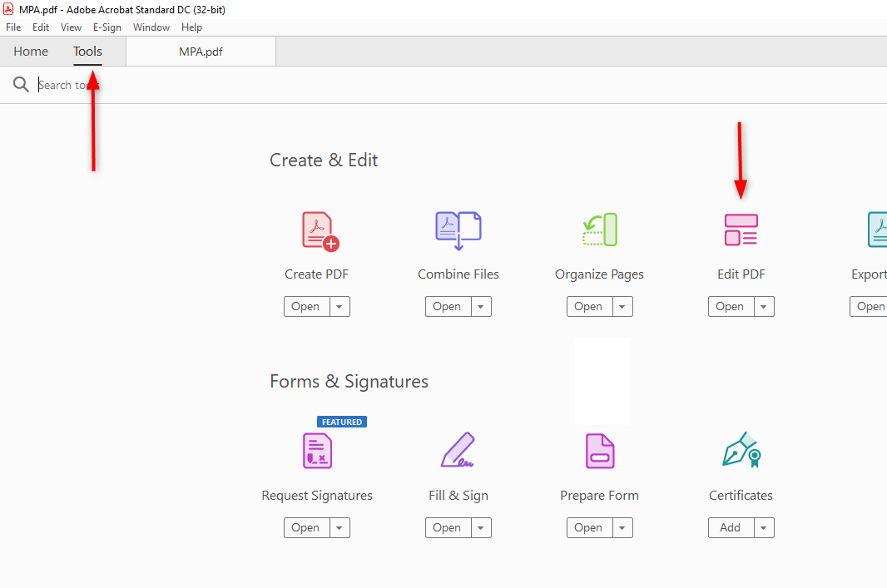Click the Combine Files label
The image size is (887, 588).
tap(458, 274)
